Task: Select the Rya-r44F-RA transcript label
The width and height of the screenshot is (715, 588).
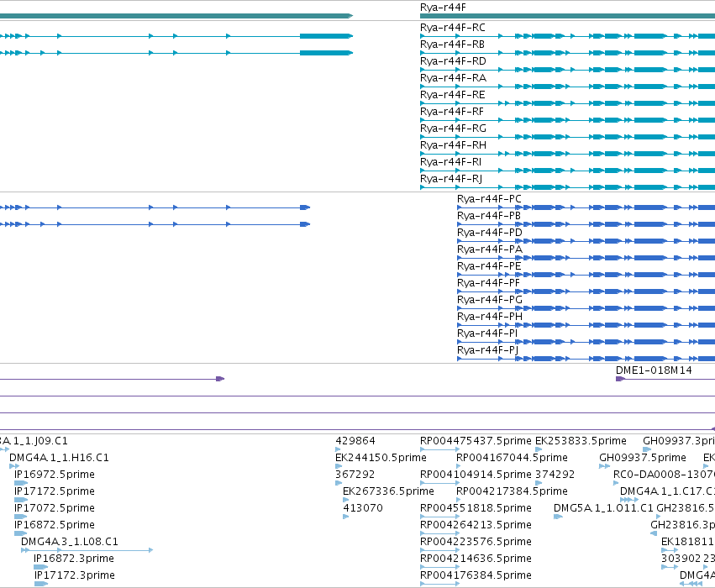Action: click(453, 78)
